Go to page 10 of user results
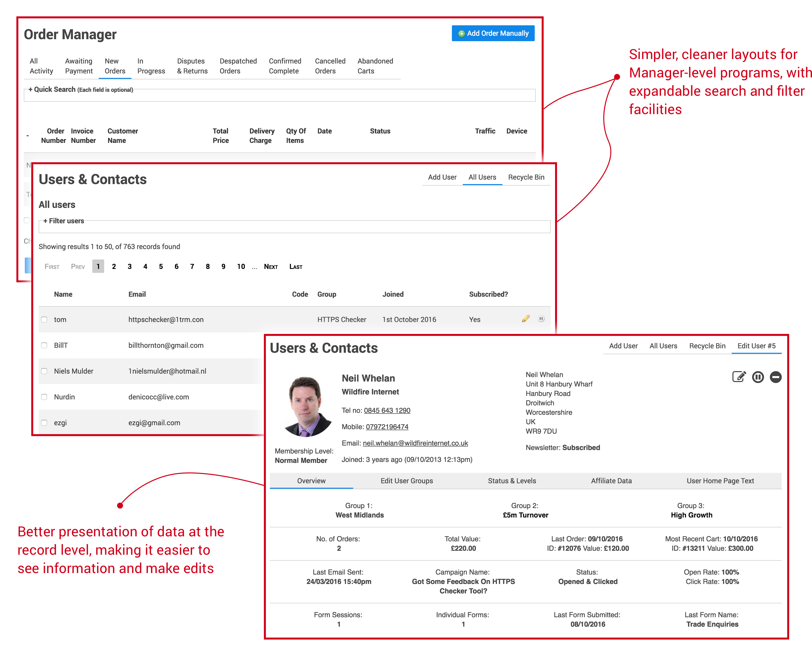Image resolution: width=812 pixels, height=646 pixels. coord(241,266)
